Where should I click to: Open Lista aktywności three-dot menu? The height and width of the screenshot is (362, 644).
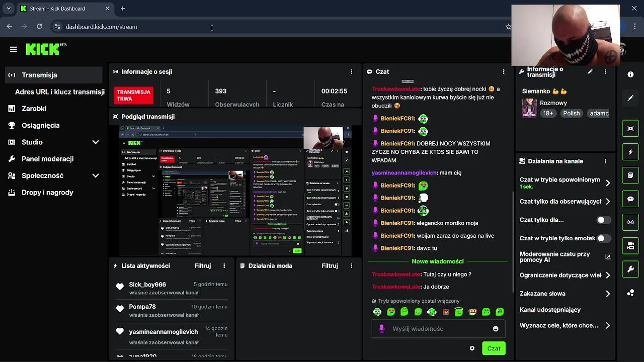pos(224,266)
